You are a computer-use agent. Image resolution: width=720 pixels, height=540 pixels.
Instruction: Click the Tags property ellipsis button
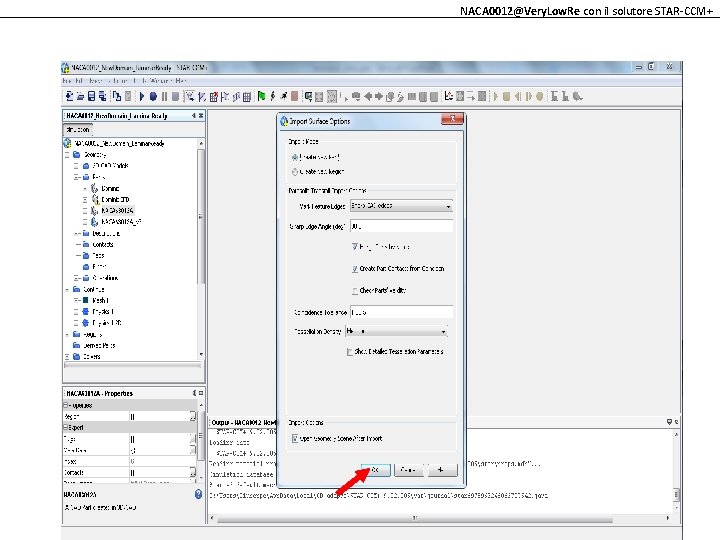[x=193, y=439]
